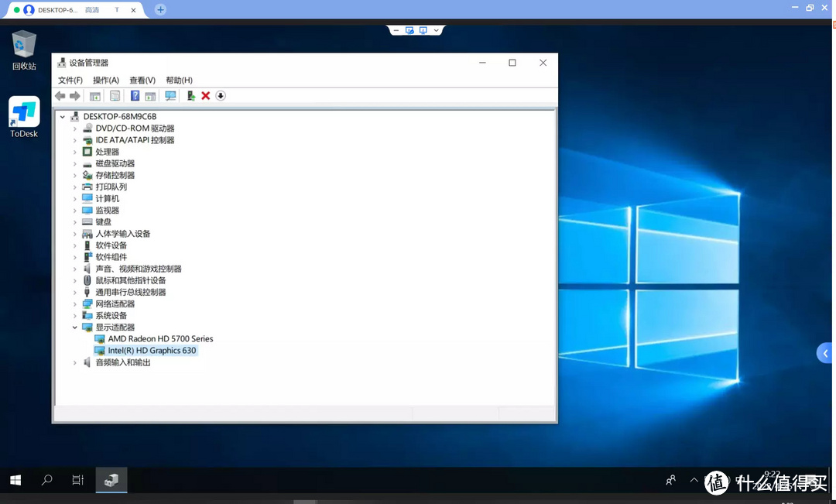836x504 pixels.
Task: Select 声音、视频和游戏控制器 category
Action: point(139,269)
